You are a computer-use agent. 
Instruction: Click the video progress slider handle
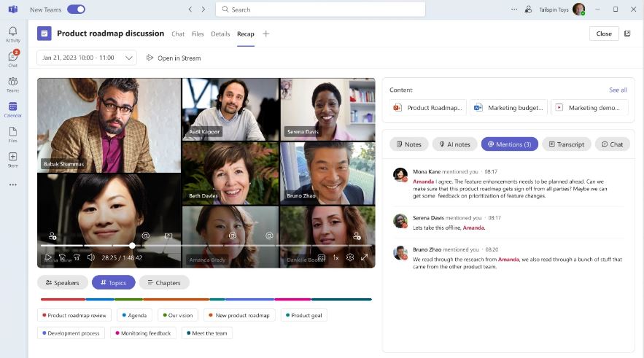point(132,246)
